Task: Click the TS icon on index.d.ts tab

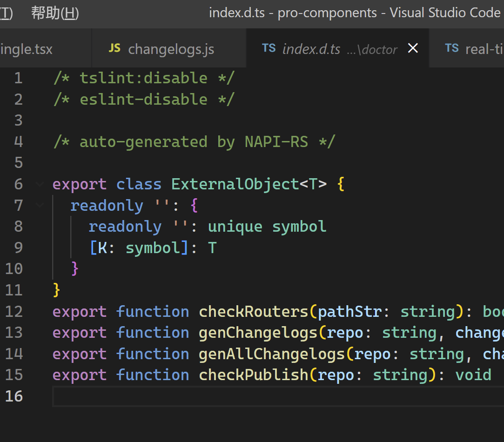Action: pos(269,48)
